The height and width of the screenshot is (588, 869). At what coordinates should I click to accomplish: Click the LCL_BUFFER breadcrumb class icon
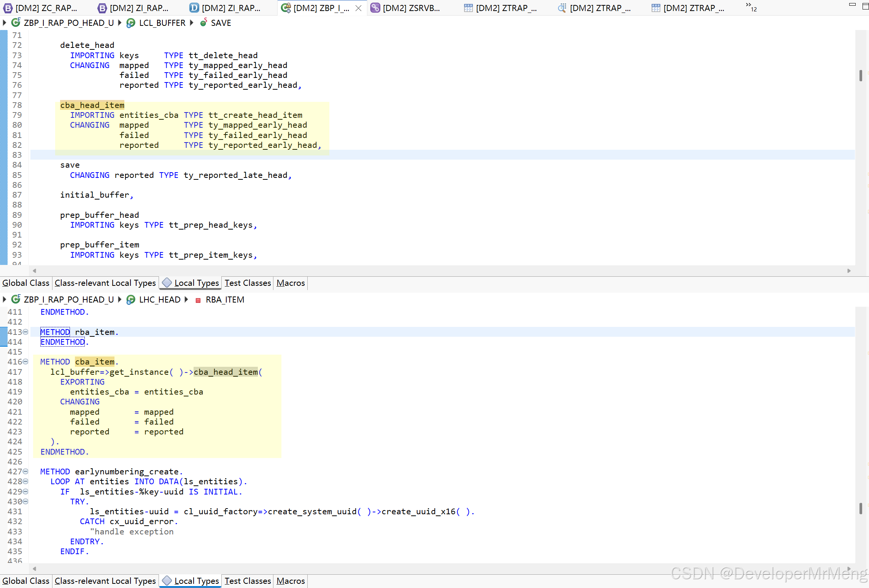[131, 23]
